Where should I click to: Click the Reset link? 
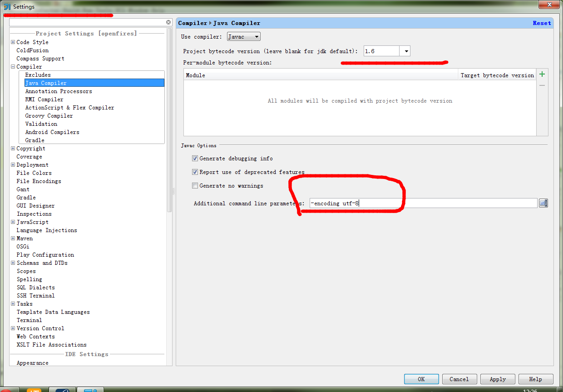[x=542, y=23]
